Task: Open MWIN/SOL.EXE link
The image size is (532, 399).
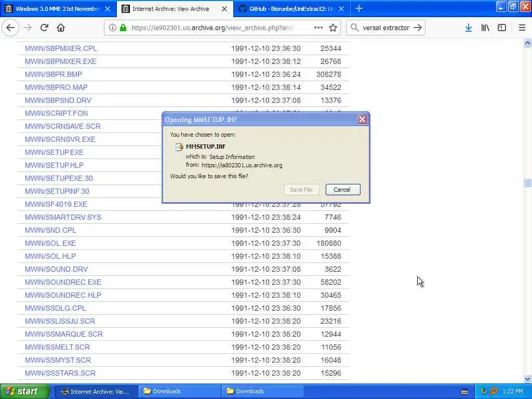Action: [x=50, y=243]
